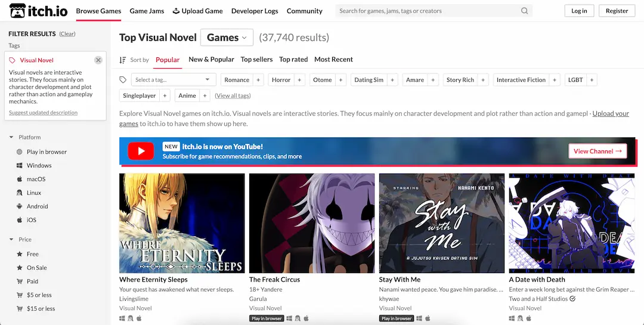Click the Register button
Screen dimensions: 644x325
pyautogui.click(x=617, y=11)
